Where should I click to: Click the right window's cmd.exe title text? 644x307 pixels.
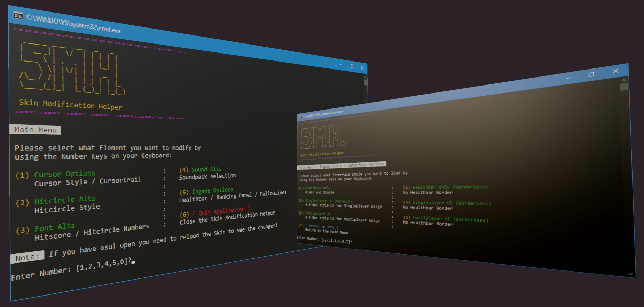(323, 114)
